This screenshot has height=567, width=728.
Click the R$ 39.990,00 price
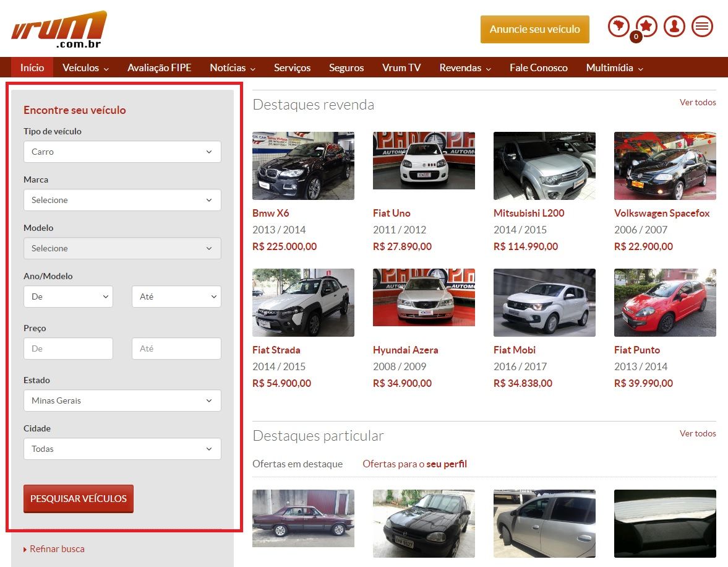pyautogui.click(x=643, y=383)
